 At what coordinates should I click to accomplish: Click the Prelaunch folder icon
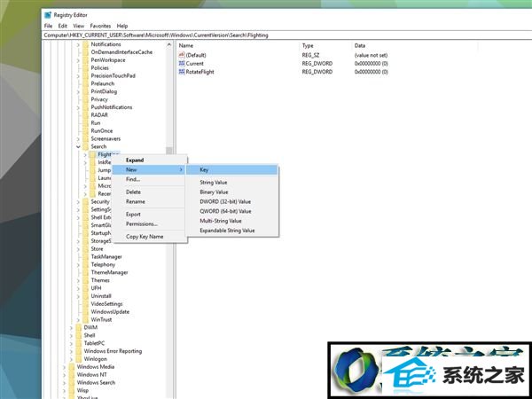(x=85, y=83)
